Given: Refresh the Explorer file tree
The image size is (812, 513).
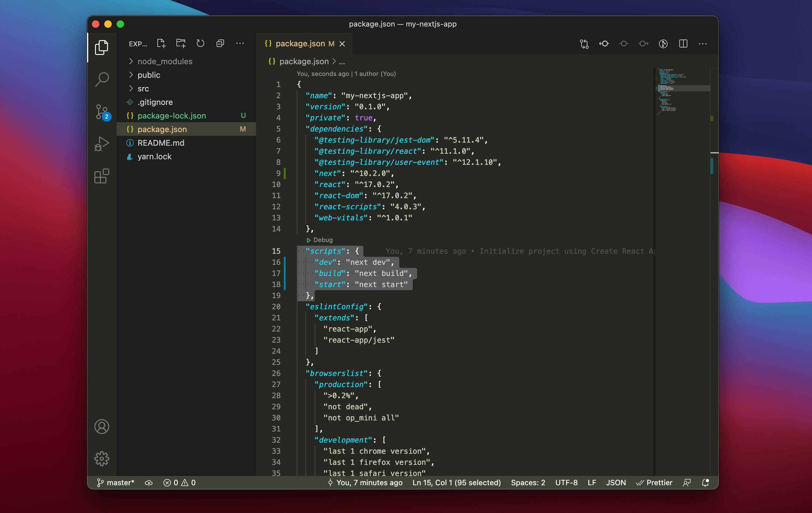Looking at the screenshot, I should tap(200, 44).
